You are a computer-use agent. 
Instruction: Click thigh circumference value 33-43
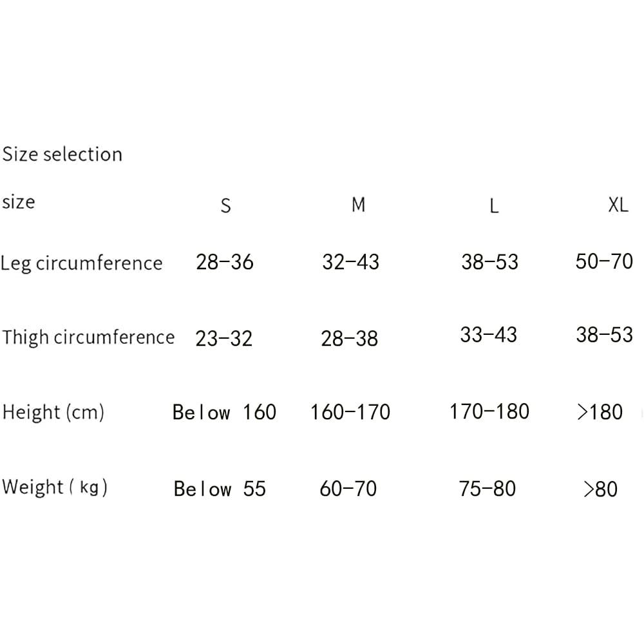[488, 335]
